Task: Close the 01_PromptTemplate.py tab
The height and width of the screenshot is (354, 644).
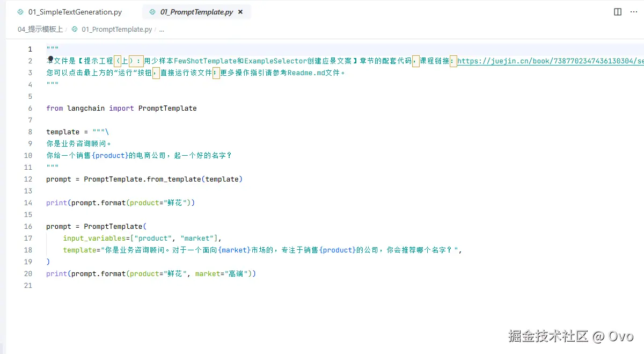Action: pyautogui.click(x=240, y=12)
